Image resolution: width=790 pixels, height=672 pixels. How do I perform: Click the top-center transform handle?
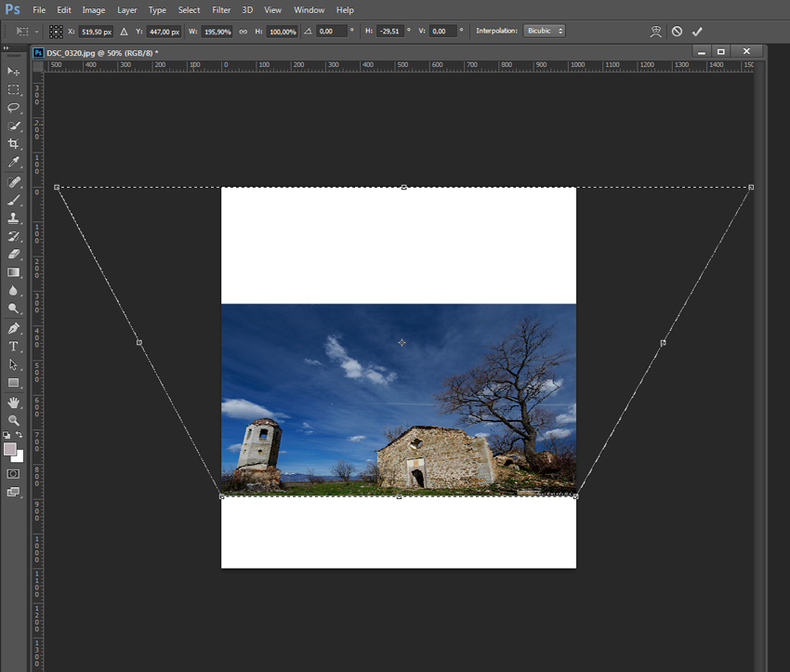pyautogui.click(x=403, y=188)
